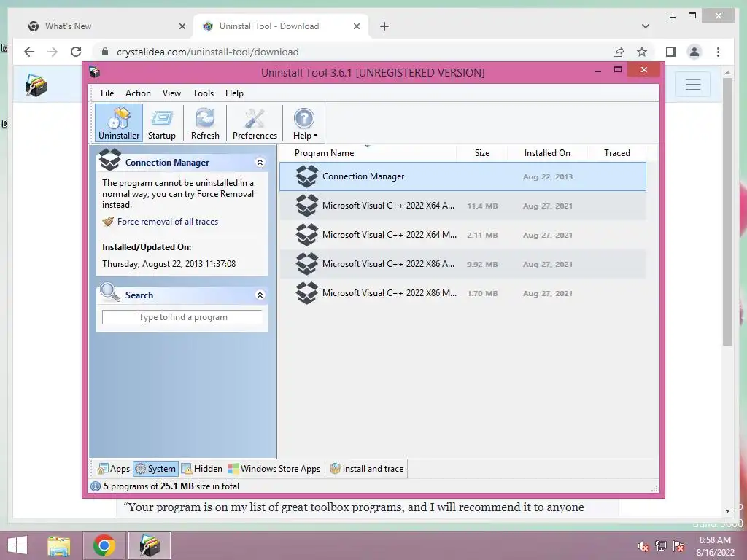Select Microsoft Visual C++ 2022 X64 A... icon
Image resolution: width=747 pixels, height=560 pixels.
(307, 206)
